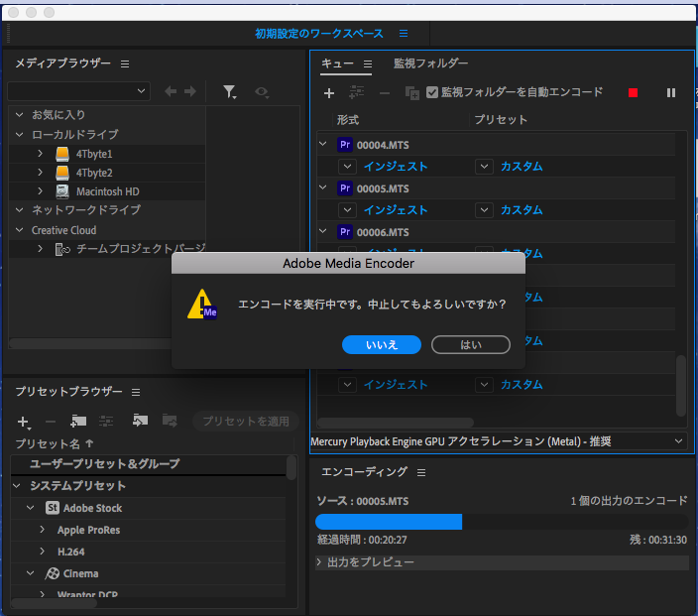Click the Pr icon of 00006.MTS

pos(345,232)
